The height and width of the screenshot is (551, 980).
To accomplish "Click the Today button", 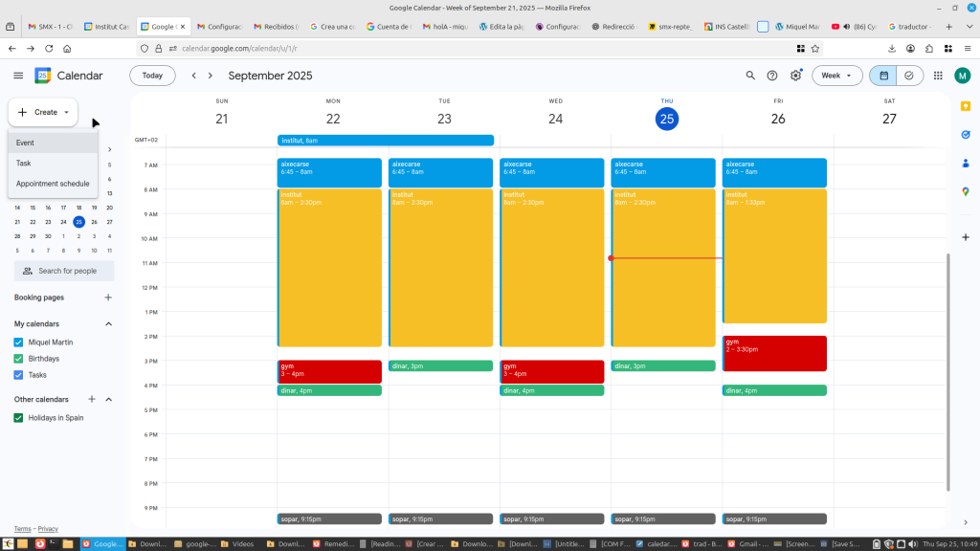I will click(152, 76).
